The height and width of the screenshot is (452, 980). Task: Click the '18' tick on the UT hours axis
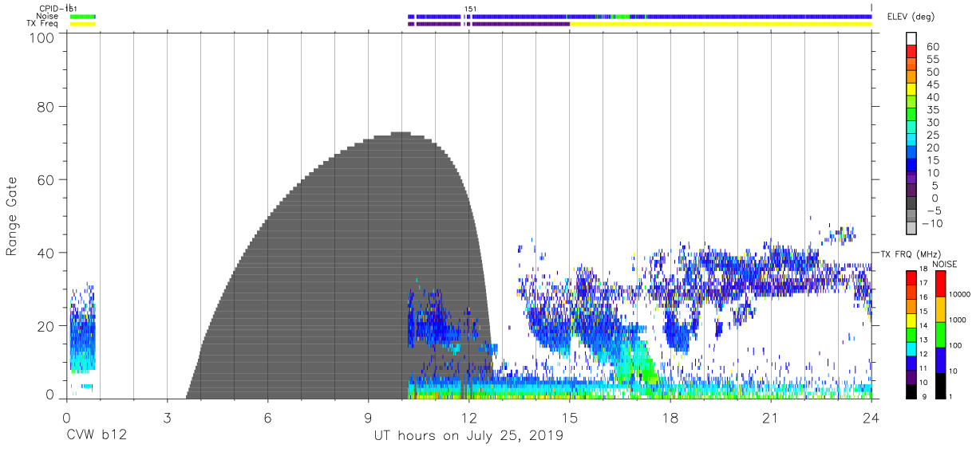point(670,419)
